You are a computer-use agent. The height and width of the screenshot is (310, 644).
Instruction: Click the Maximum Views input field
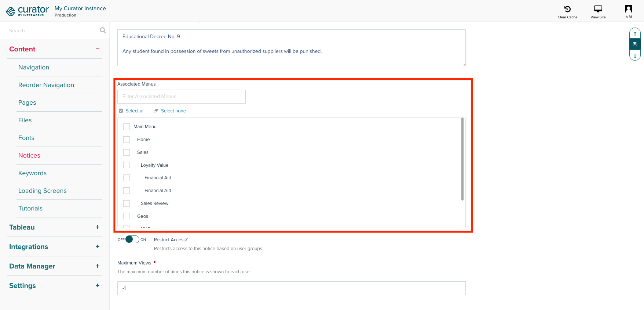click(x=292, y=288)
